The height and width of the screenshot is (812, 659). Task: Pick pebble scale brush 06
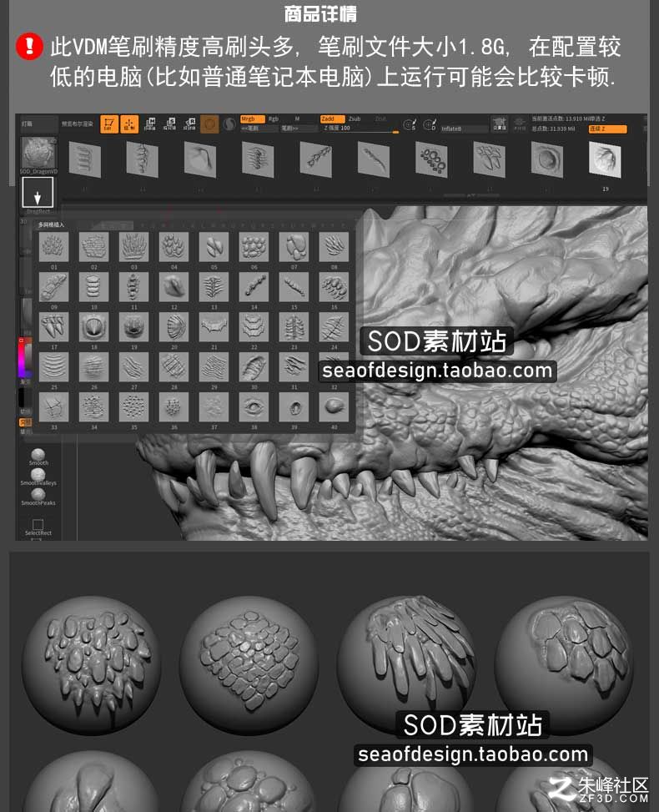click(x=254, y=246)
